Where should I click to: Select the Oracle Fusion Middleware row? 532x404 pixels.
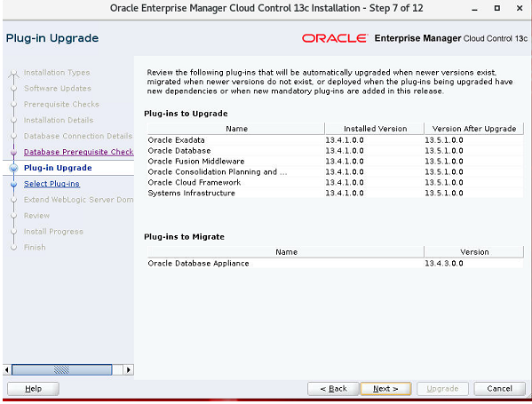336,161
